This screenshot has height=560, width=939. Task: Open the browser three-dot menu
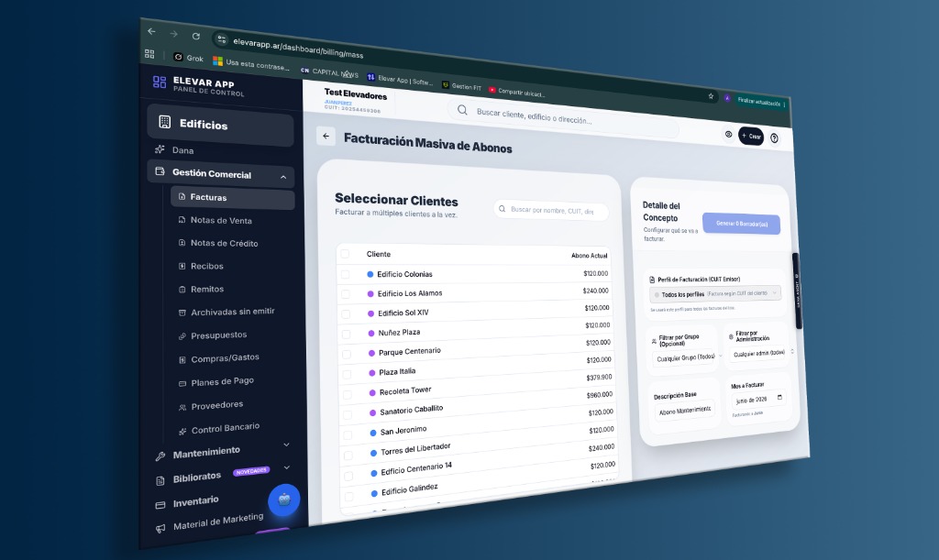click(x=785, y=104)
